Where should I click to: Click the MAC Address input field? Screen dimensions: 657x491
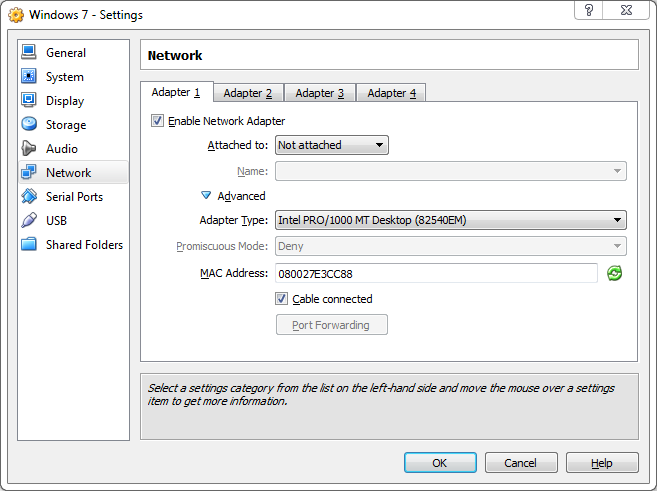[x=436, y=273]
